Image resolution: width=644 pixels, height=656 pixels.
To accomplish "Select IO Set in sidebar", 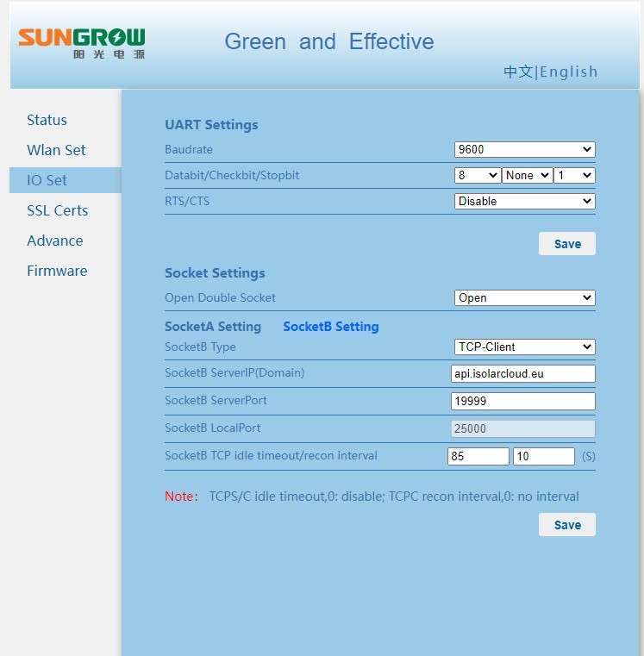I will point(66,180).
